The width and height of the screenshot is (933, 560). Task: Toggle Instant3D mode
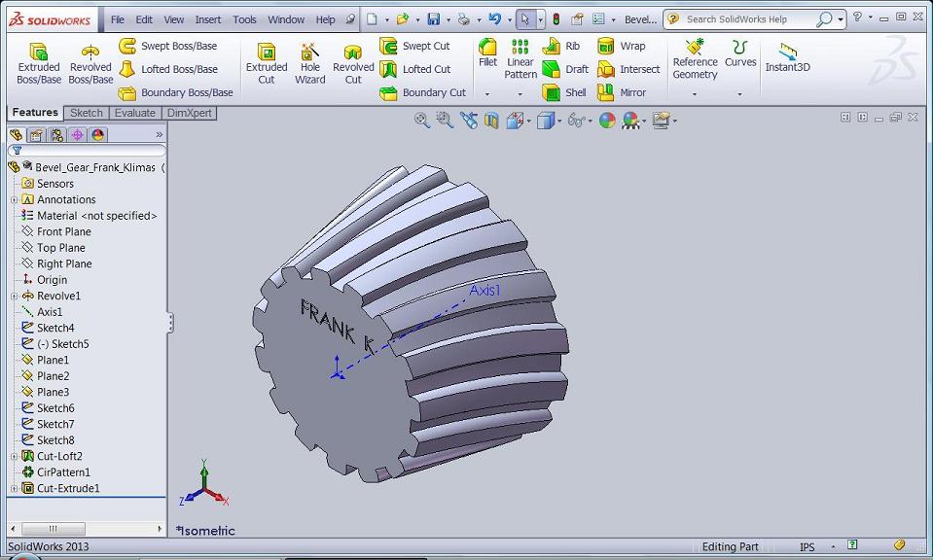tap(787, 58)
